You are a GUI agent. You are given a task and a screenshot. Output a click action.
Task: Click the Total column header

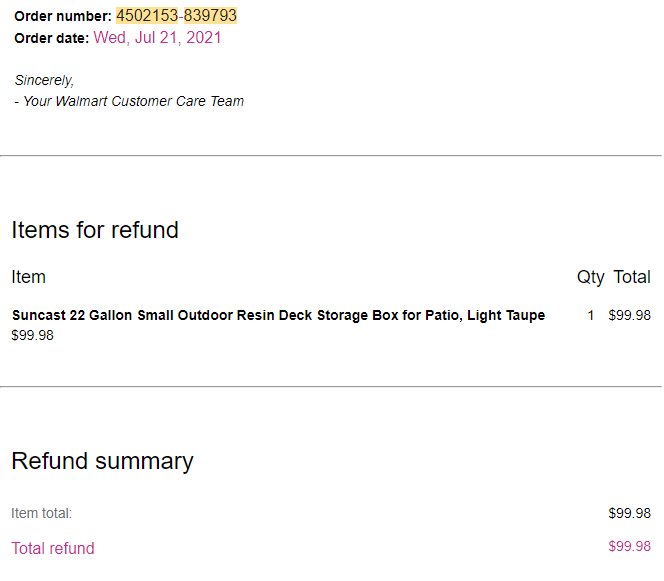[x=632, y=277]
